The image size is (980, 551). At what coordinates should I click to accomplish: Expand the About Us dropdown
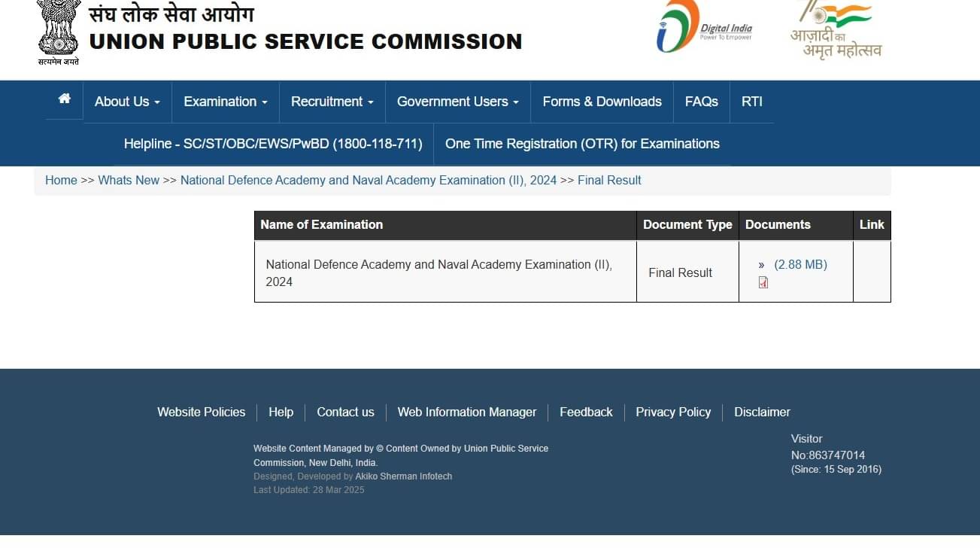tap(126, 102)
